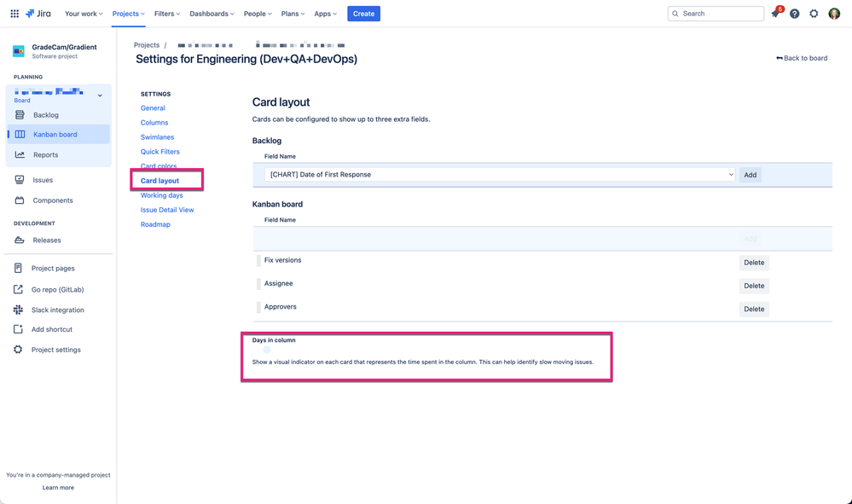
Task: Click the Reports chart icon
Action: pos(20,155)
